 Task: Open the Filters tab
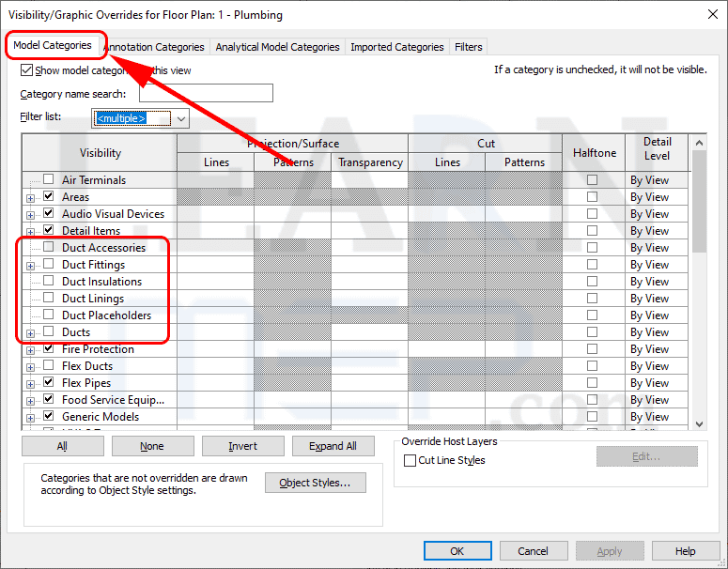point(468,47)
